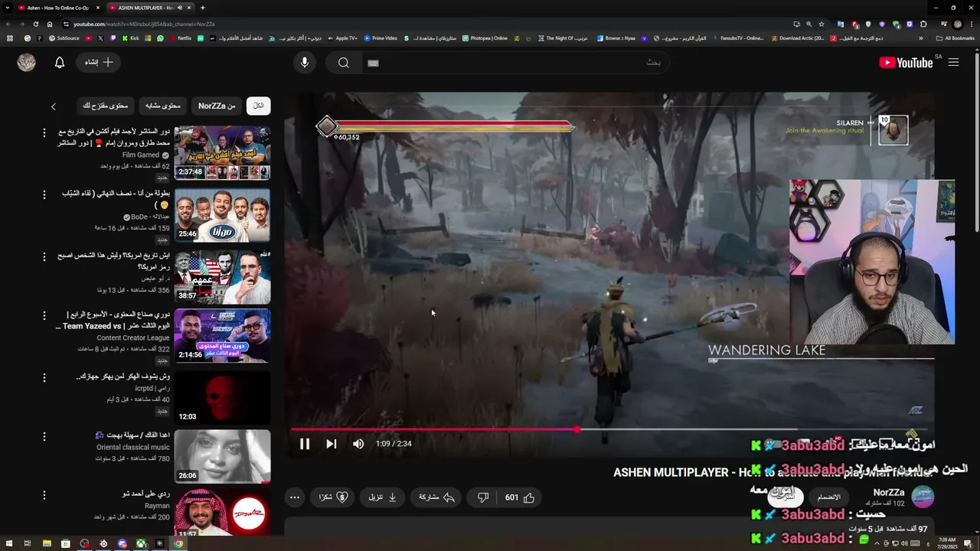Open Chrome from the taskbar
Image resolution: width=980 pixels, height=551 pixels.
coord(178,543)
